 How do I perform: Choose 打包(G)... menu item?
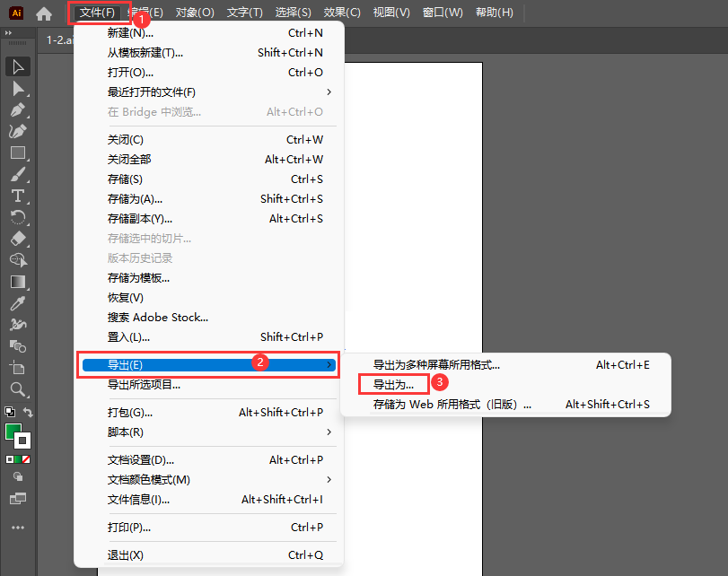pos(209,412)
